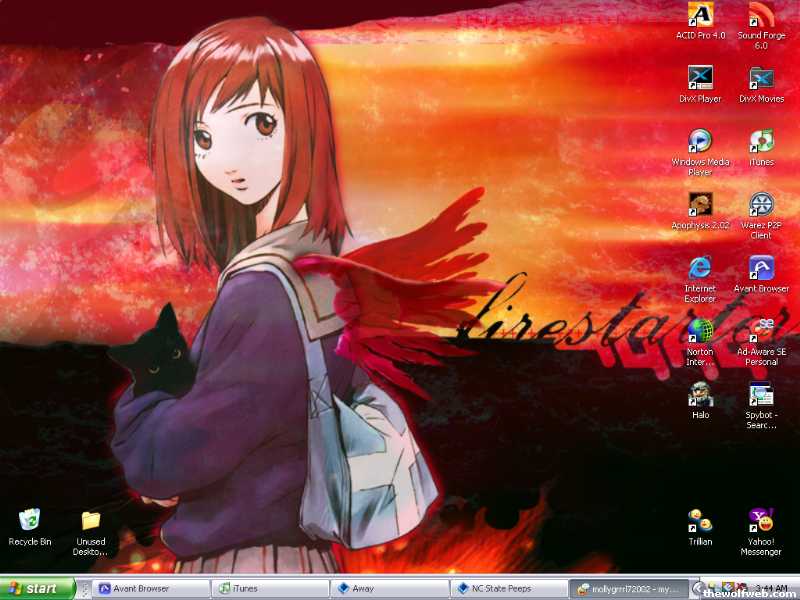Select the Internet Explorer desktop icon
Image resolution: width=800 pixels, height=600 pixels.
coord(700,279)
